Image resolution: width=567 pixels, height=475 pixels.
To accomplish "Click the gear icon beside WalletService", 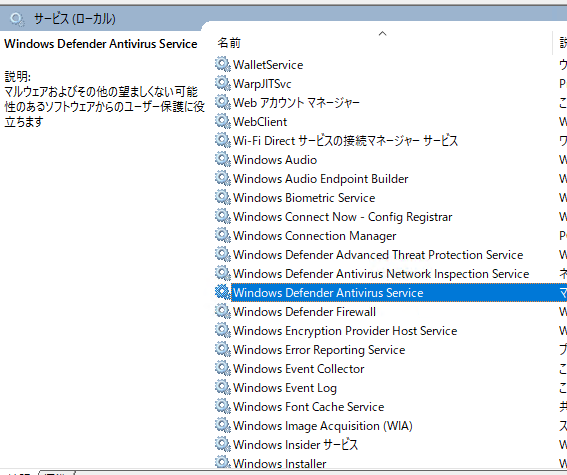I will [223, 64].
